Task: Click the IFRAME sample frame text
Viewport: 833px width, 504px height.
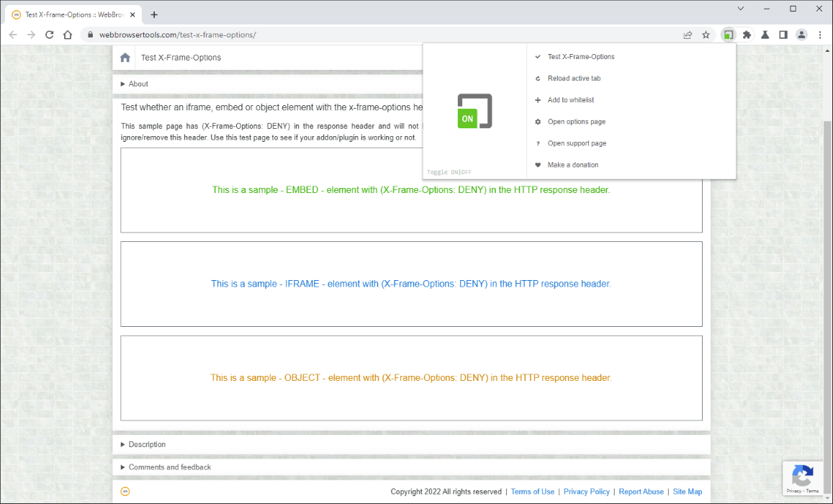Action: (411, 284)
